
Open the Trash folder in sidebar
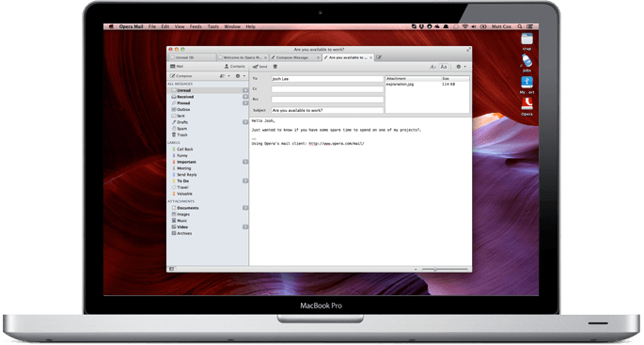point(208,134)
